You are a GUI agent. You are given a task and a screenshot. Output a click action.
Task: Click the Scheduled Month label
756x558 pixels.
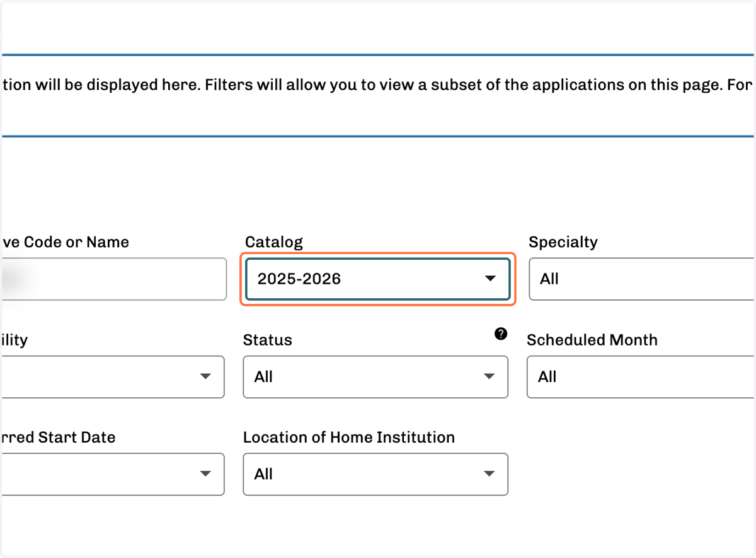tap(592, 340)
